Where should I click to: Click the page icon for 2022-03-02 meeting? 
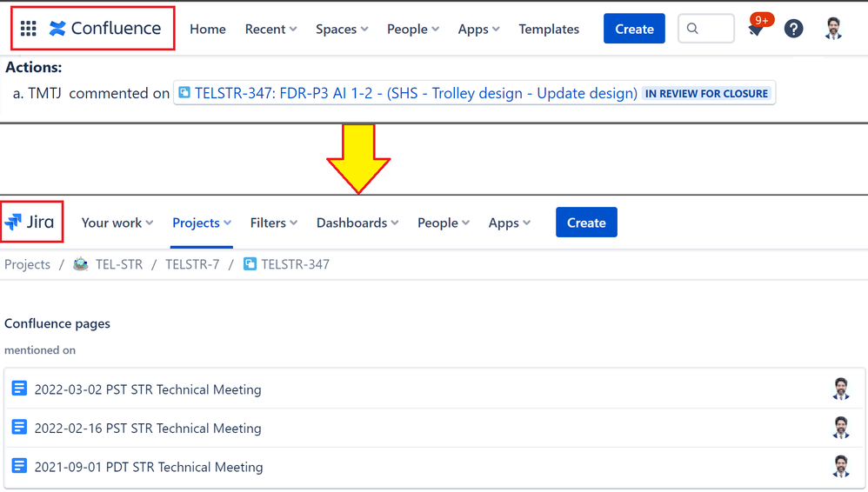19,389
